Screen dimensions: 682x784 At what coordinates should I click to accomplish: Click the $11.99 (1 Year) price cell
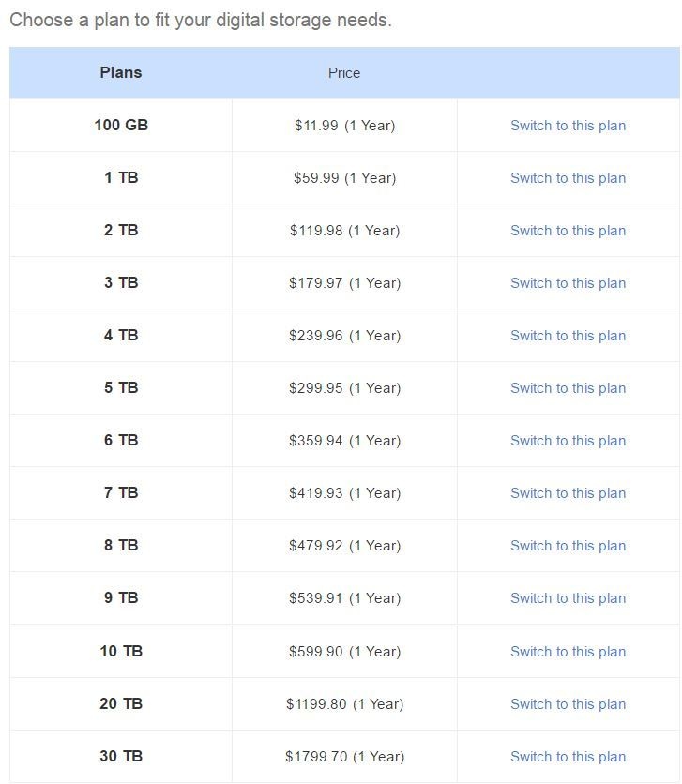[x=344, y=126]
